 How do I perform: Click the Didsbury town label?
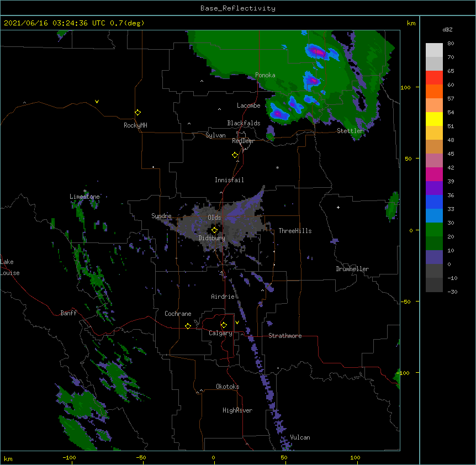click(212, 238)
